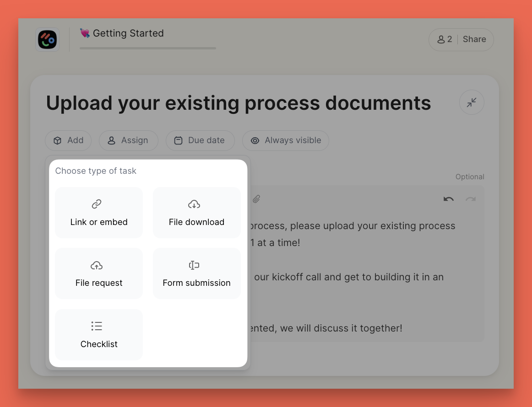
Task: Select Form submission from the task menu
Action: [x=196, y=273]
